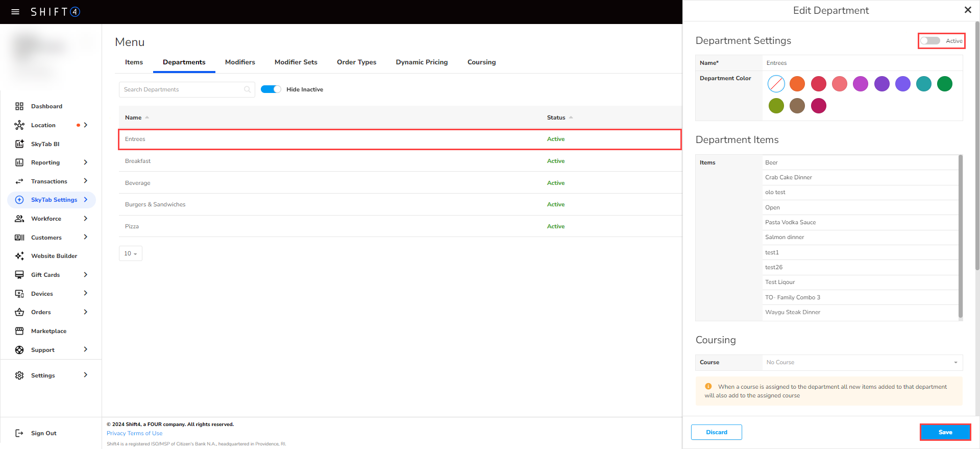Click the Marketplace storefront icon
Viewport: 980px width, 449px height.
point(19,331)
